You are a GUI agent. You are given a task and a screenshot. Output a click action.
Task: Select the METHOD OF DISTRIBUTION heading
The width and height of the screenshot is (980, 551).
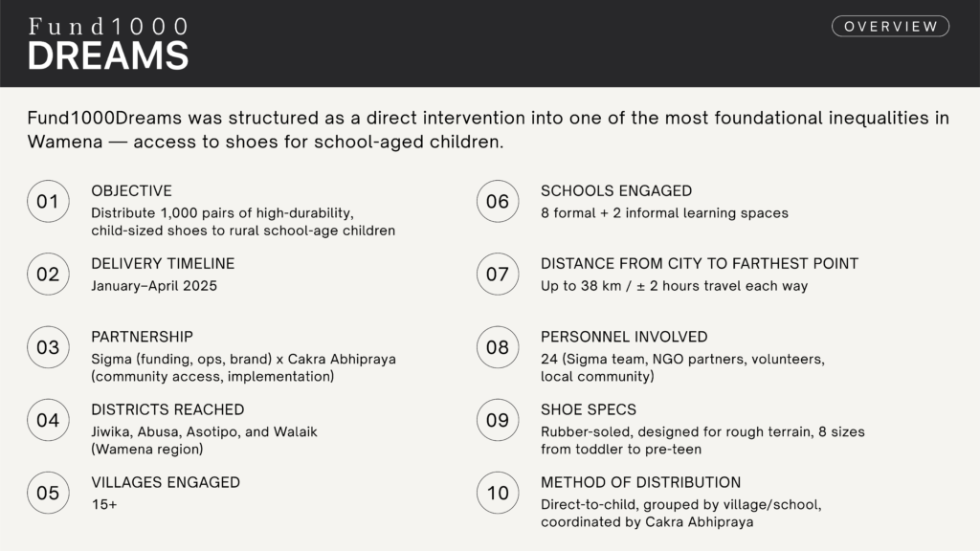tap(640, 482)
